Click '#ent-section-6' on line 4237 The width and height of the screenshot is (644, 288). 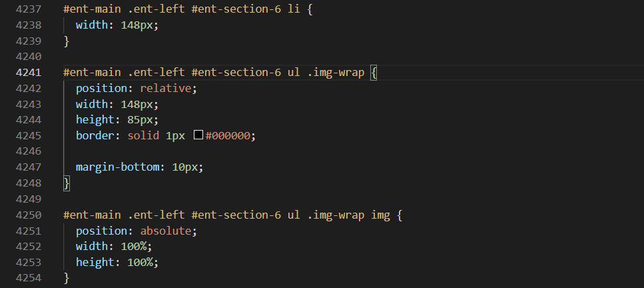coord(236,9)
